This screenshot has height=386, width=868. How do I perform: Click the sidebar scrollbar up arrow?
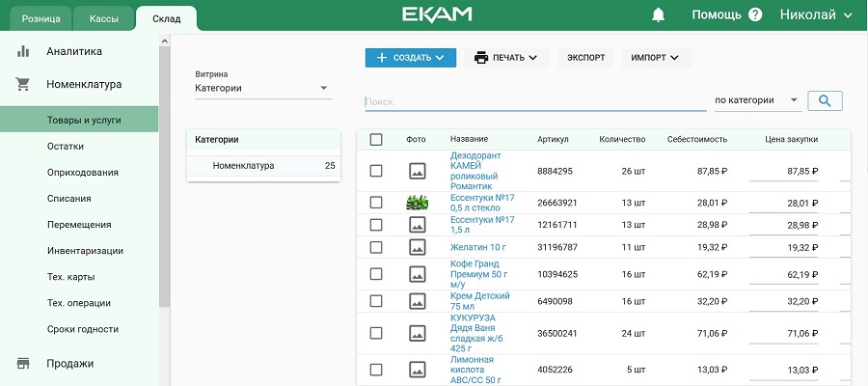164,41
